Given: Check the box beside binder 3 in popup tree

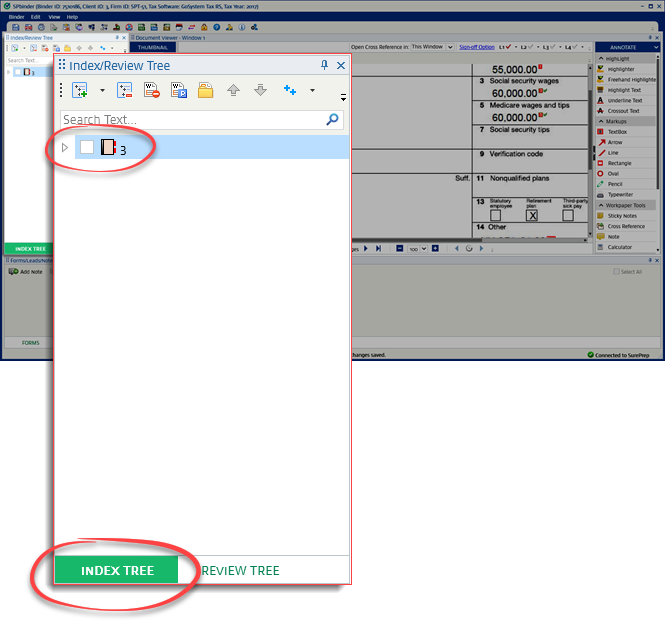Looking at the screenshot, I should (x=87, y=147).
